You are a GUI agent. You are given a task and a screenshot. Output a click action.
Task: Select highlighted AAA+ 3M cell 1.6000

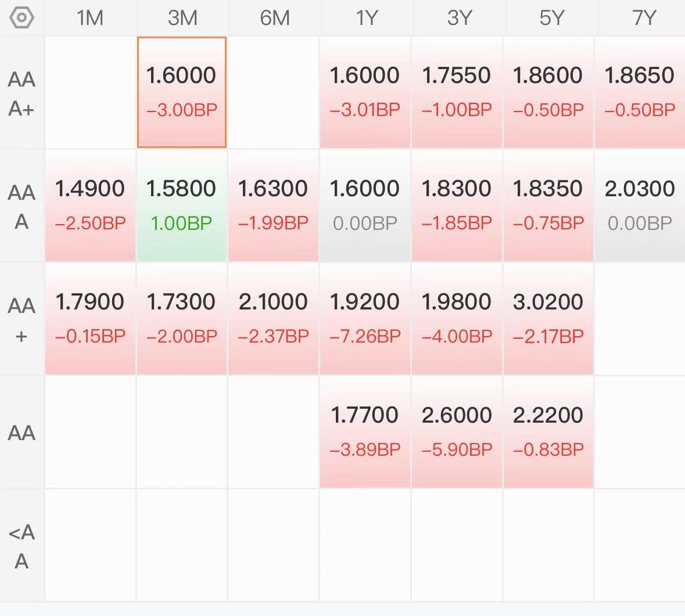click(x=182, y=92)
